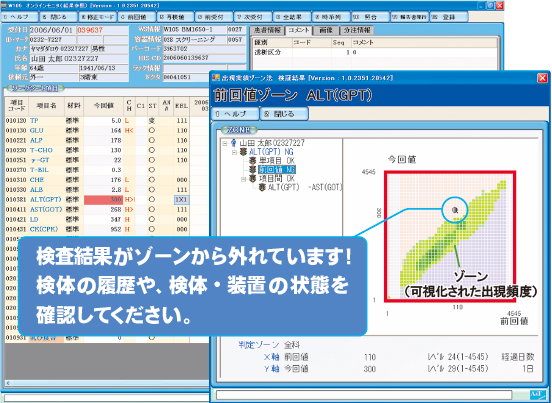Click the 今回値 column header
This screenshot has width=552, height=403.
pos(104,106)
